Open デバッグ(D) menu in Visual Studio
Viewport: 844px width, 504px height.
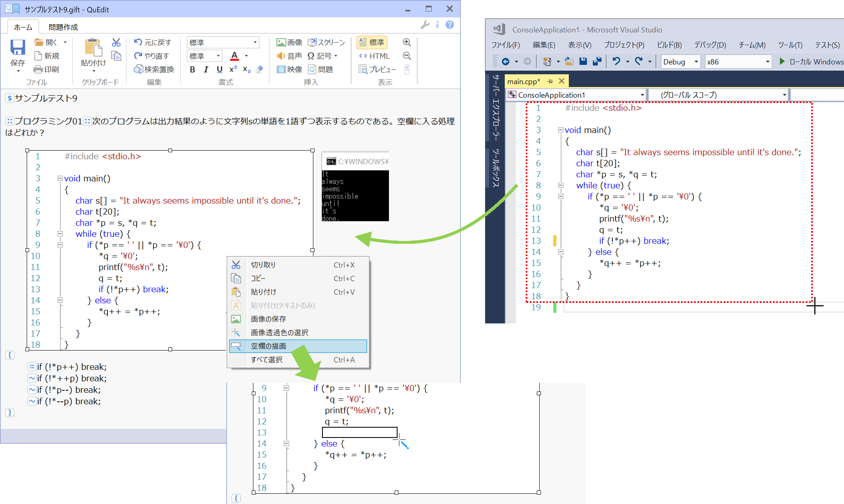[710, 45]
